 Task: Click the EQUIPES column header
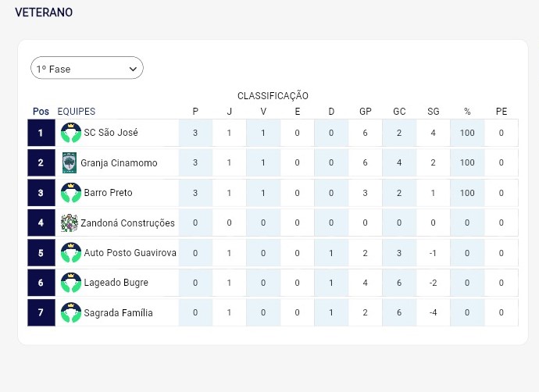77,112
